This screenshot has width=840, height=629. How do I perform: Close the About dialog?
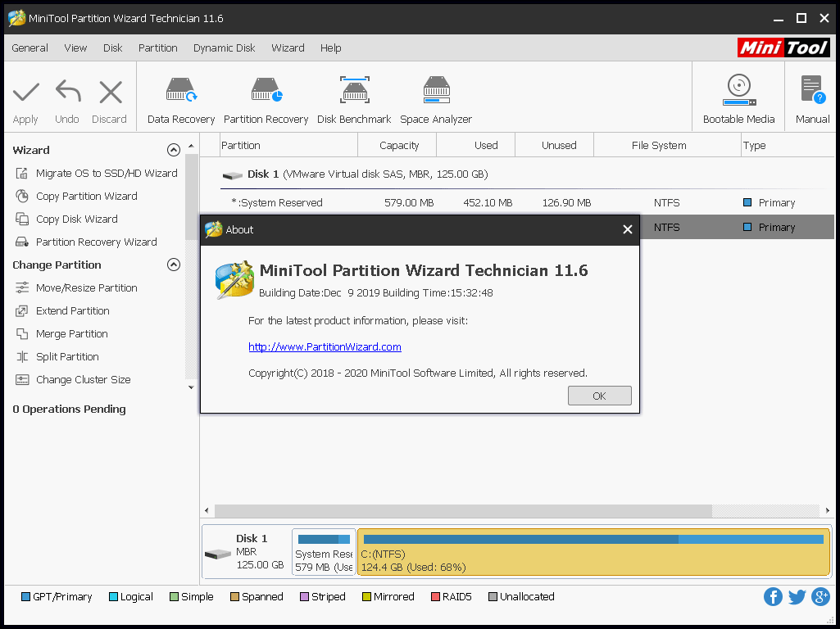tap(627, 229)
